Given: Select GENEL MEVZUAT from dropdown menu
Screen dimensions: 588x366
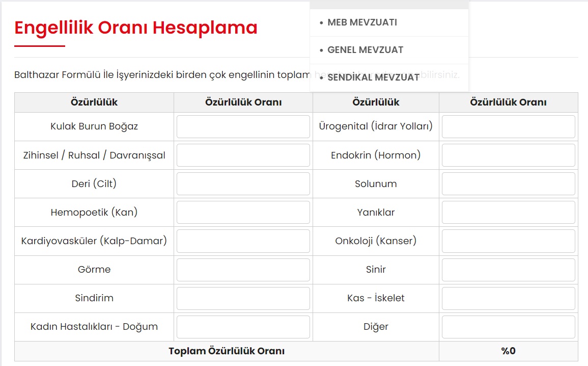Looking at the screenshot, I should tap(365, 50).
